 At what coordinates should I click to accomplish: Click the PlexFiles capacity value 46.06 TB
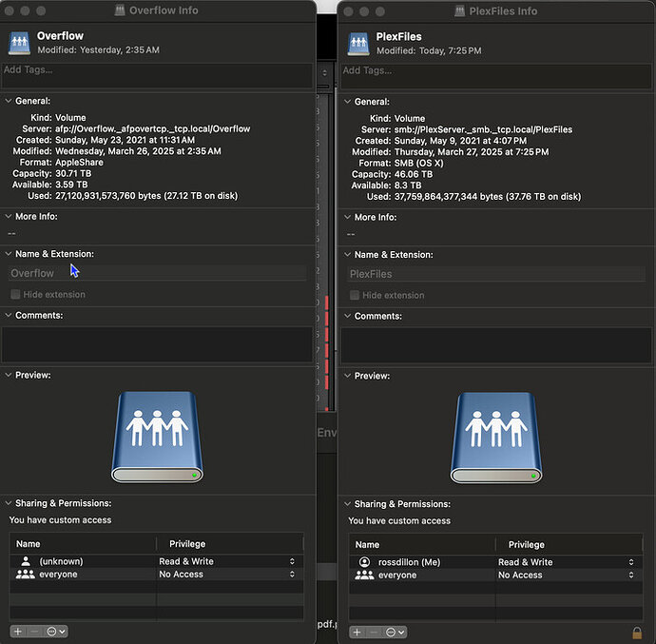[414, 174]
